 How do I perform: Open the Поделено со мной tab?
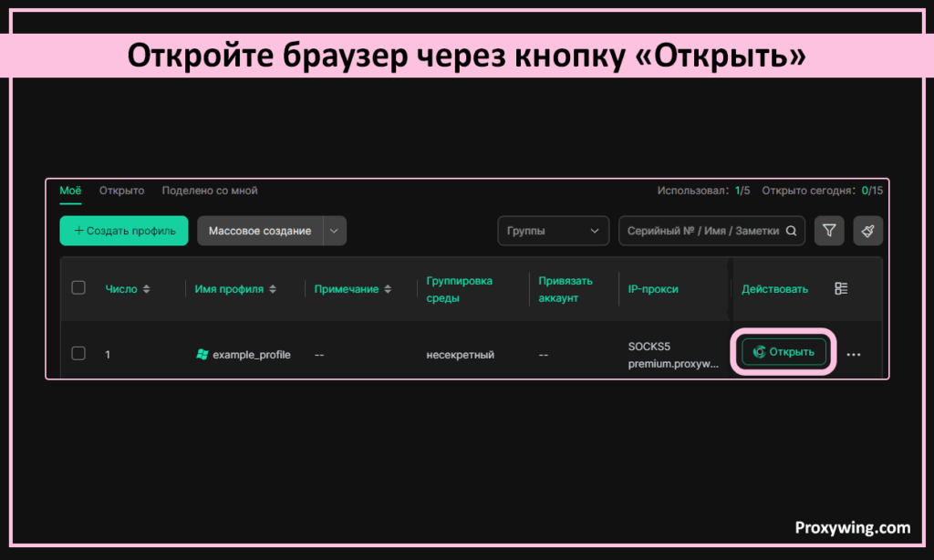pos(209,191)
